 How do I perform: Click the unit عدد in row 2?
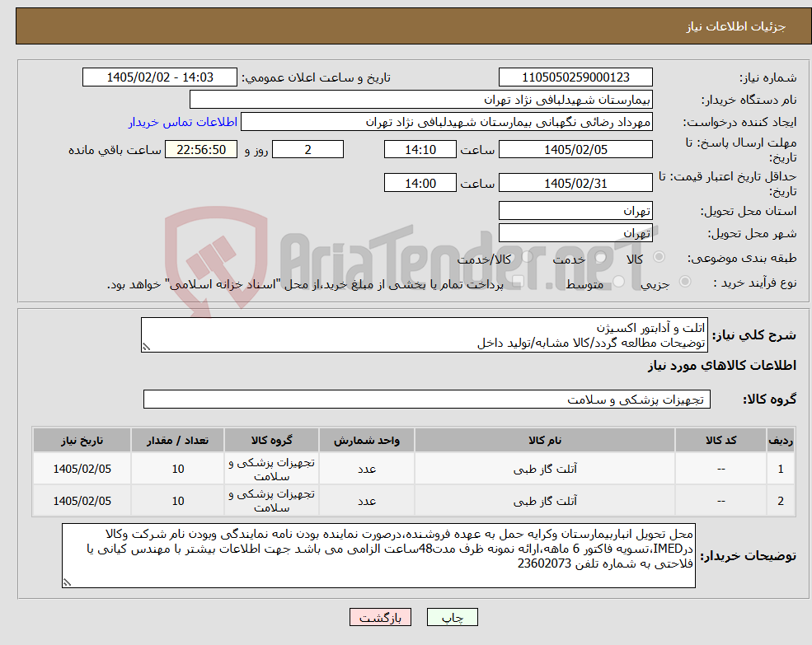[367, 501]
